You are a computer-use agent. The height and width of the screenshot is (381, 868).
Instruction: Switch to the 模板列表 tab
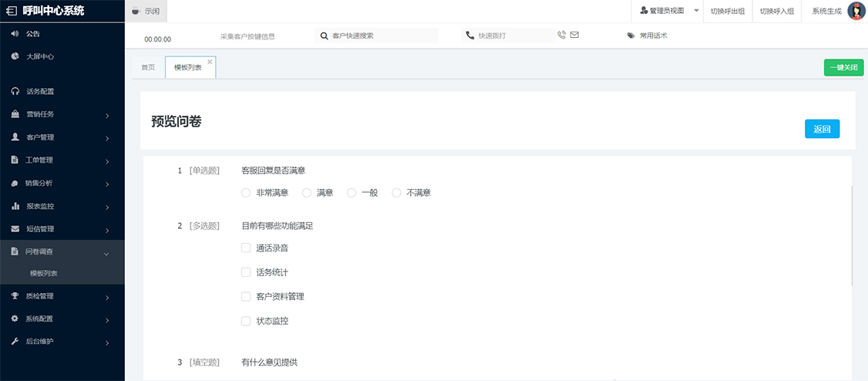coord(190,68)
